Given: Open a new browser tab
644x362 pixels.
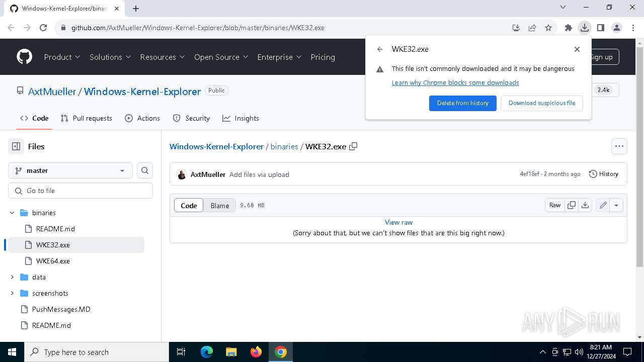Looking at the screenshot, I should 136,8.
